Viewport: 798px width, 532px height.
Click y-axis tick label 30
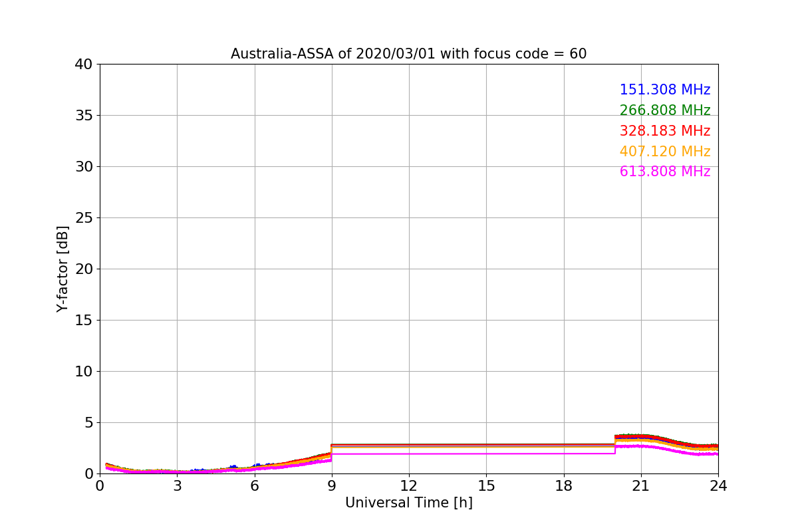[x=83, y=167]
